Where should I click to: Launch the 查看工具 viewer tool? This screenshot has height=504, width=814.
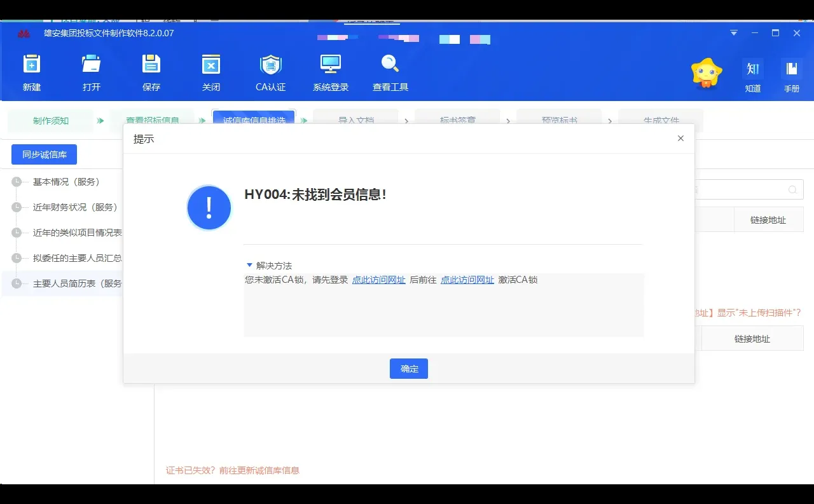click(390, 72)
